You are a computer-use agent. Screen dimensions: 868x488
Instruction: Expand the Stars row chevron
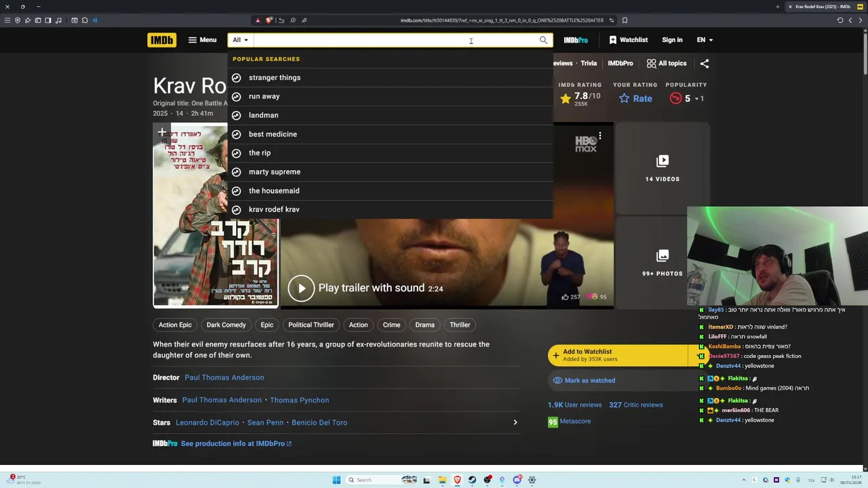515,422
